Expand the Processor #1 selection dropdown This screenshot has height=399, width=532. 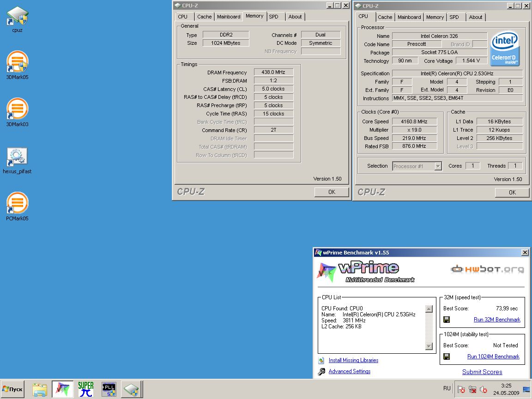click(438, 166)
